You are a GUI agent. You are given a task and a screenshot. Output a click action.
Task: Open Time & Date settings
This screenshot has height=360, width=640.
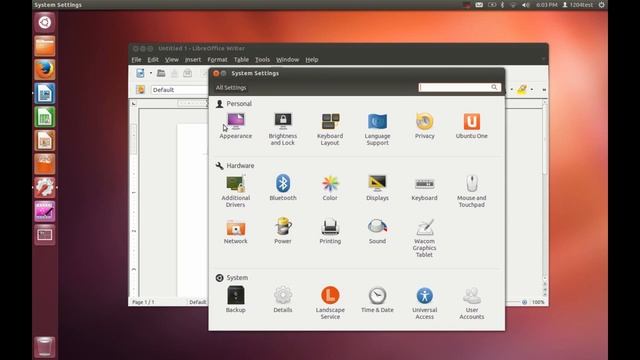[x=377, y=300]
